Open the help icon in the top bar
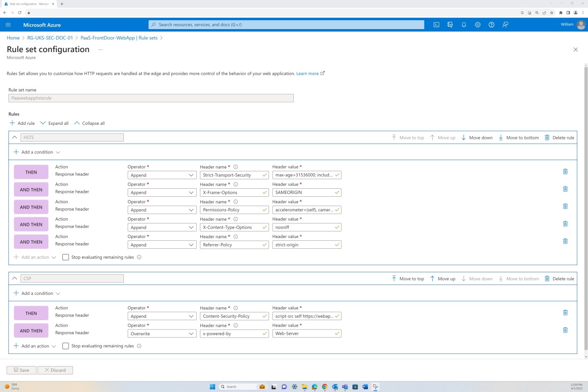 coord(491,24)
